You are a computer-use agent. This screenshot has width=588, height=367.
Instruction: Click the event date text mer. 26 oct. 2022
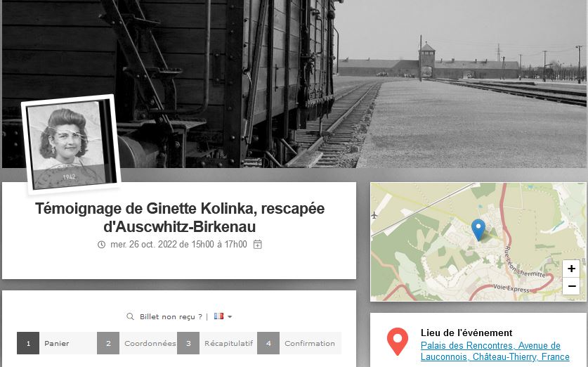coord(143,244)
